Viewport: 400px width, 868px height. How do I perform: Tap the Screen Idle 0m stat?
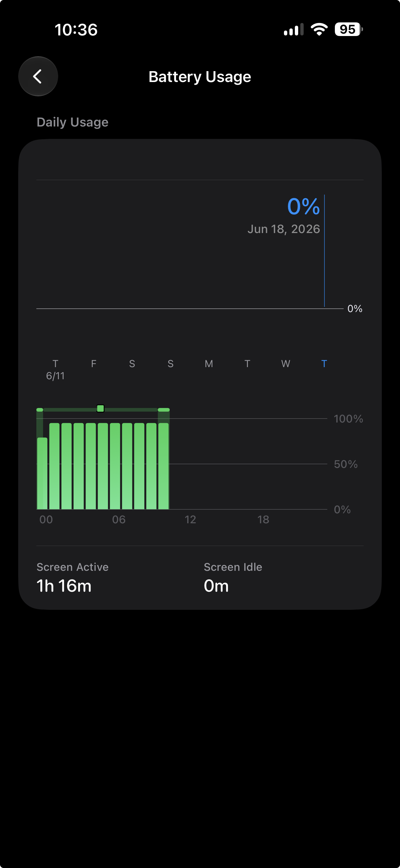233,577
